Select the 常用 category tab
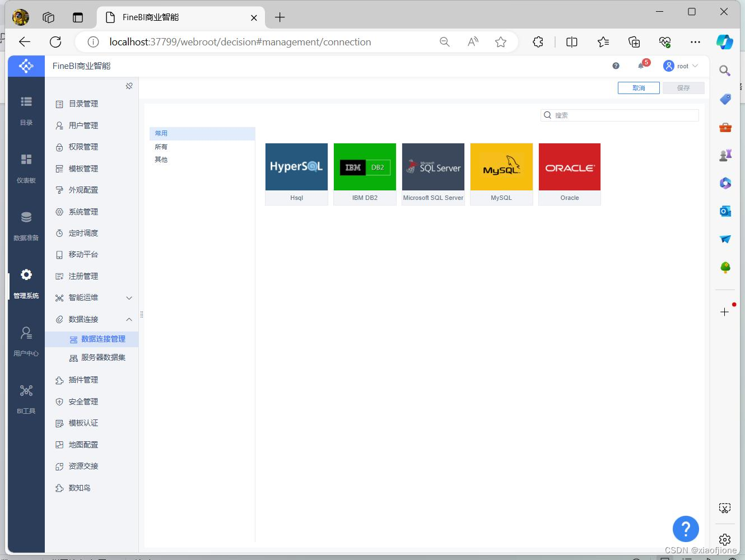 click(202, 133)
